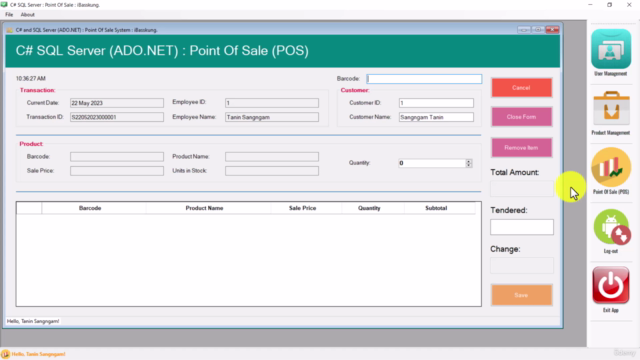Click the pink 'Product:' group label
640x360 pixels.
click(31, 144)
